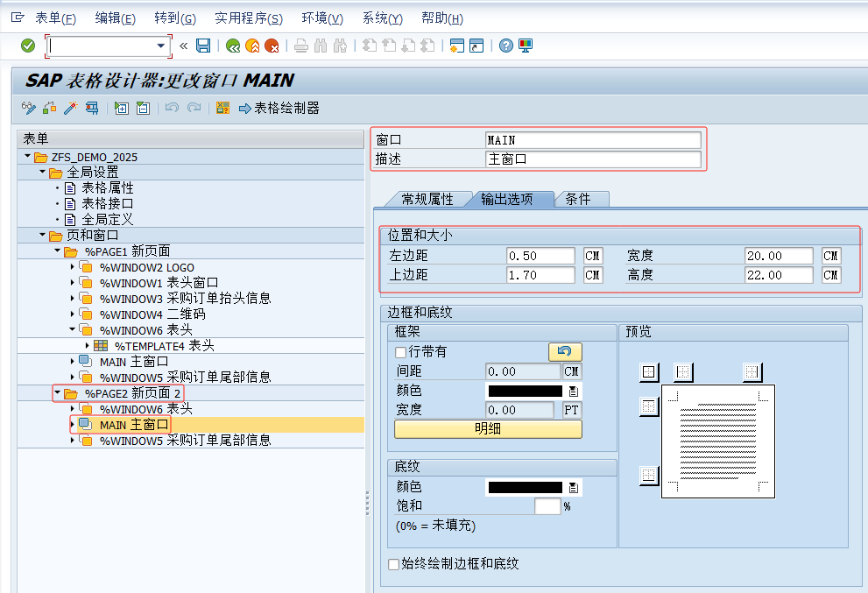Expand the %WINDOW3 采购订单抬头信息 node

[x=72, y=299]
